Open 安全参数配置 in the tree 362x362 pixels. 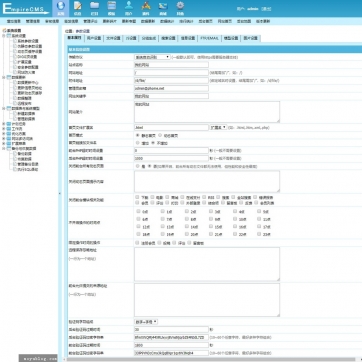click(28, 67)
